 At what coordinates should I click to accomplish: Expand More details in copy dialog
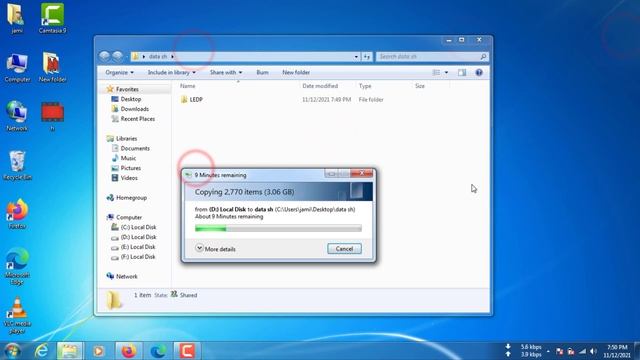point(216,249)
